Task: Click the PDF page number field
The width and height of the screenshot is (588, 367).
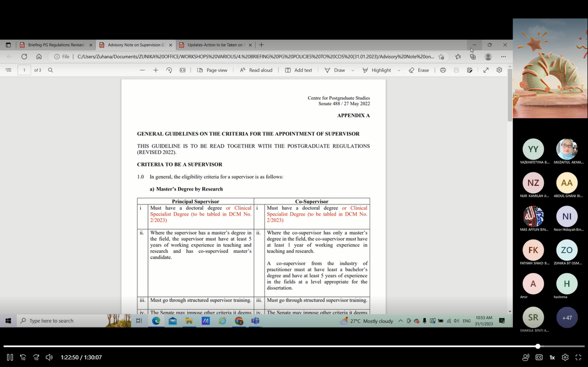Action: [x=24, y=70]
